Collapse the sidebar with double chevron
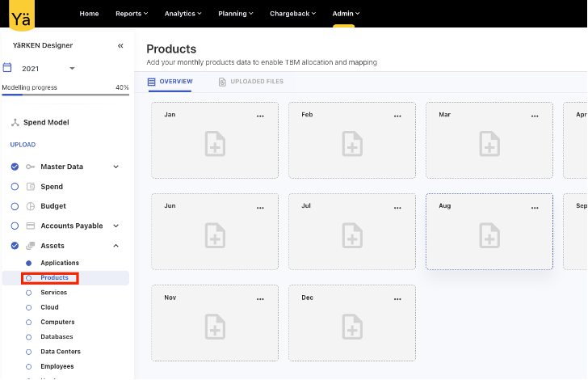Image resolution: width=588 pixels, height=380 pixels. coord(120,46)
